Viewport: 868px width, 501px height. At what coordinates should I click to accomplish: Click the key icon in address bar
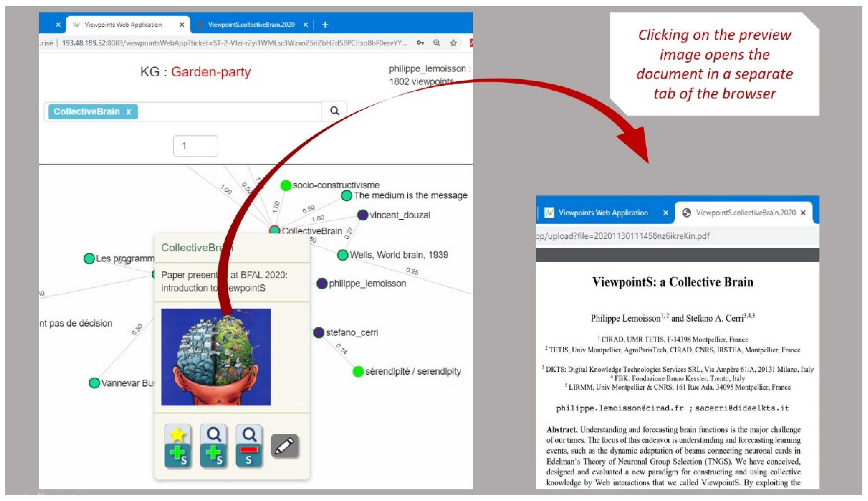pos(420,43)
